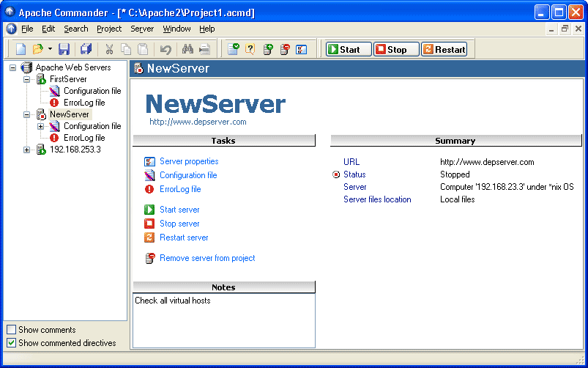Click the Configuration file task link

click(x=188, y=175)
